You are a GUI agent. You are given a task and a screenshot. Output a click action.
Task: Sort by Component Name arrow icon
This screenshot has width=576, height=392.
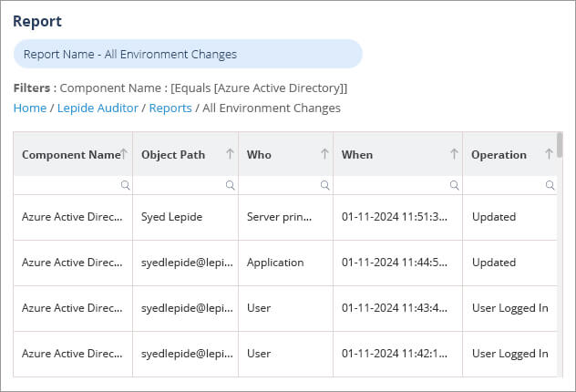(x=124, y=154)
